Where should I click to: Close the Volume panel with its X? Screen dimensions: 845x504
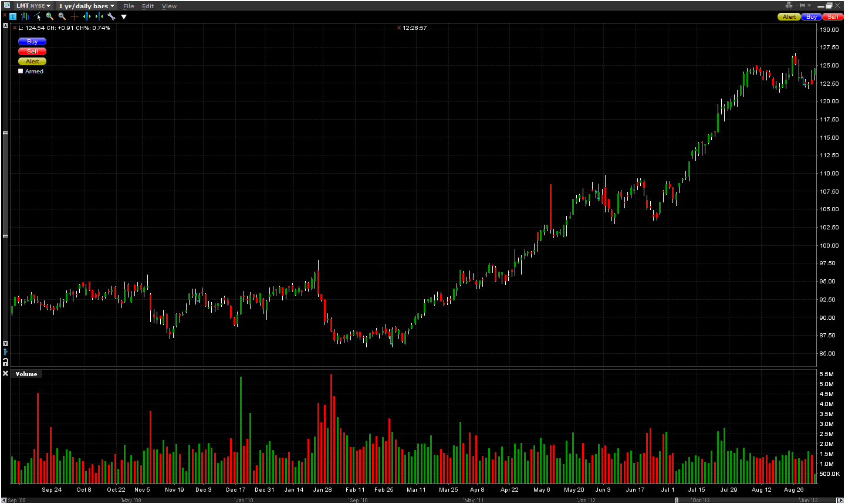(5, 374)
